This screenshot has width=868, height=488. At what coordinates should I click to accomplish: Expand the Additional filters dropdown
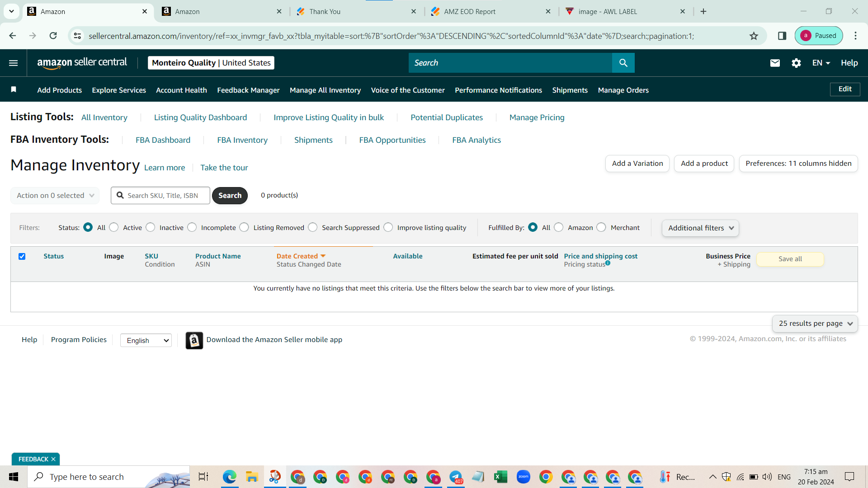[700, 228]
